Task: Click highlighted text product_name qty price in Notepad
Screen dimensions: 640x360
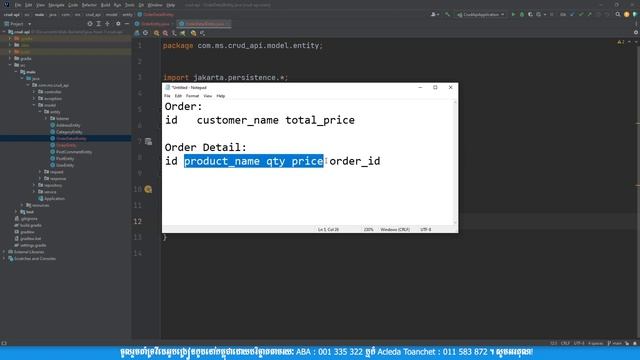Action: pyautogui.click(x=253, y=161)
